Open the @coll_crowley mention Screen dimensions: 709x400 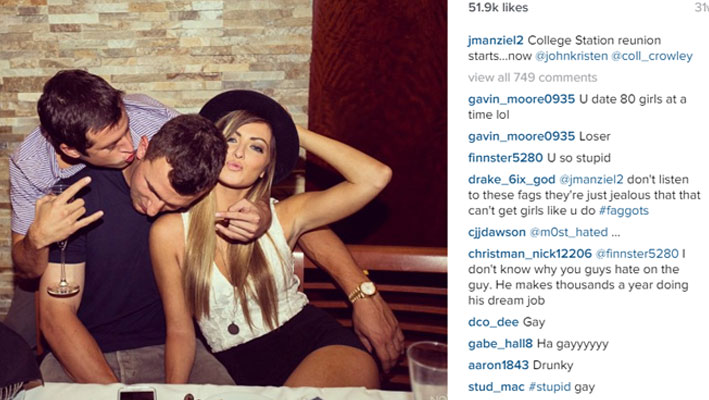click(x=652, y=56)
